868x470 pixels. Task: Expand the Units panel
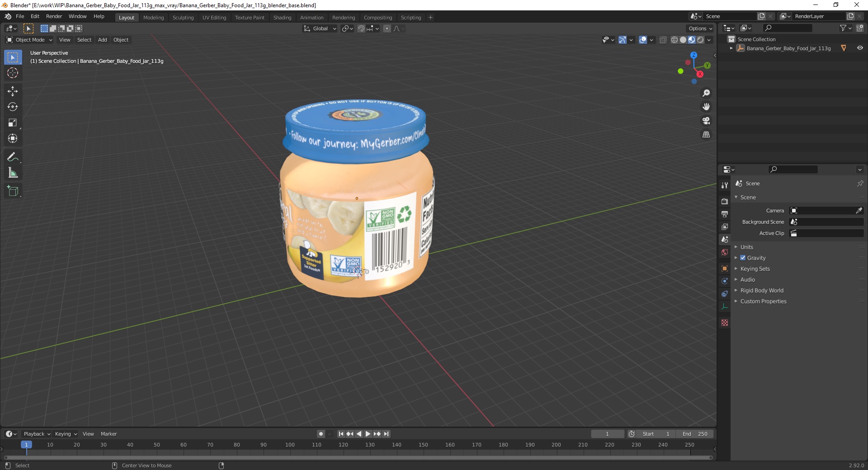[746, 247]
